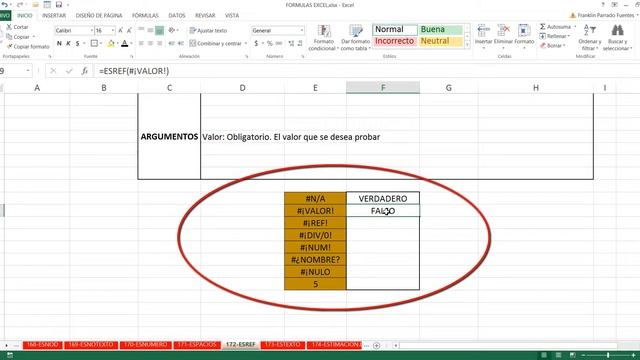The height and width of the screenshot is (360, 640).
Task: Open Dar formato como tabla menu
Action: (x=356, y=38)
